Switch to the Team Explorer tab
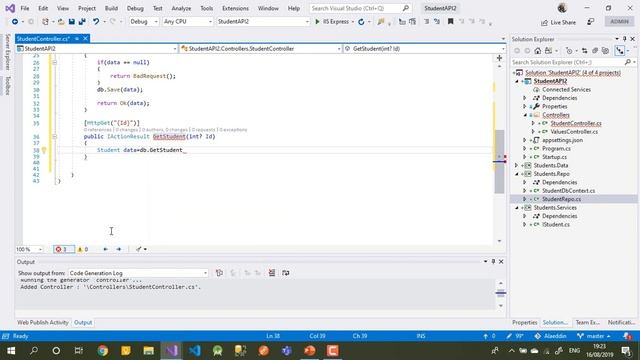The height and width of the screenshot is (360, 640). tap(588, 322)
